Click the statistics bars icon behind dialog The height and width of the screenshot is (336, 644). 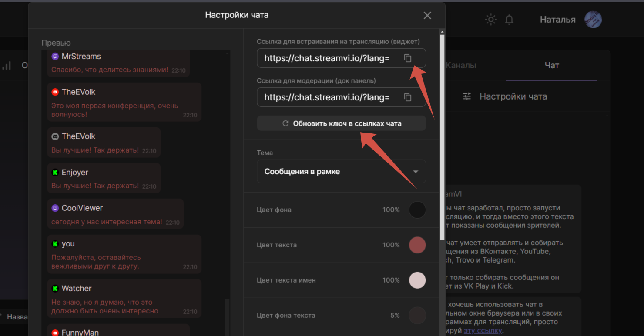click(7, 66)
